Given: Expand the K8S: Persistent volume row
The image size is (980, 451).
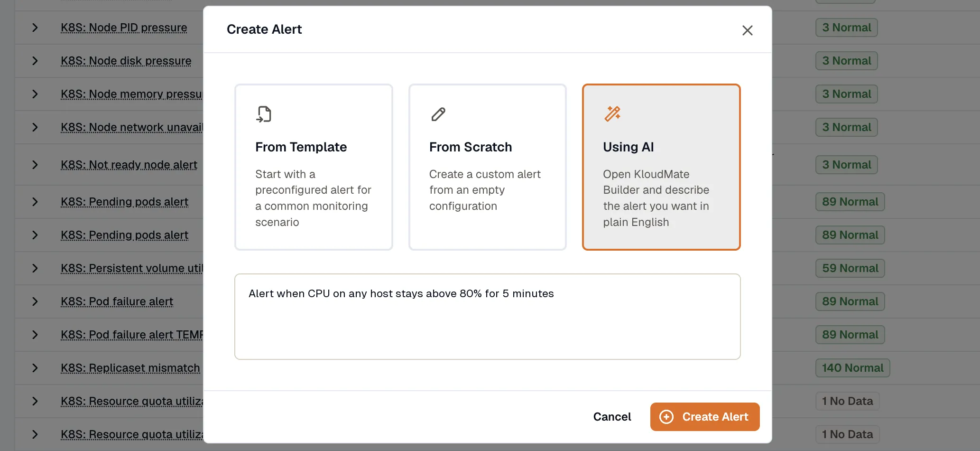Looking at the screenshot, I should (35, 268).
